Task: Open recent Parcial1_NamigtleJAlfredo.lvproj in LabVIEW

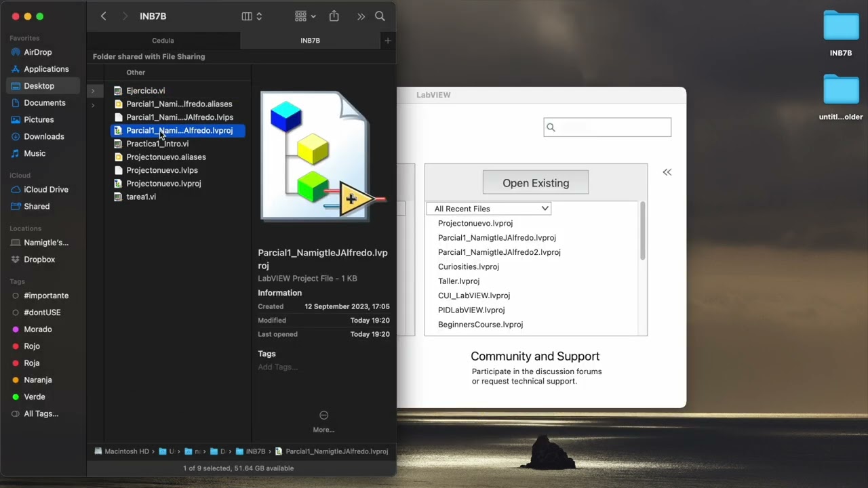Action: 497,238
